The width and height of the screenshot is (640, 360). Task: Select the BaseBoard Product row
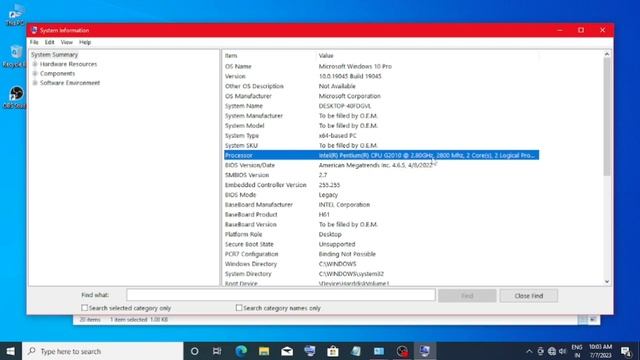(381, 214)
